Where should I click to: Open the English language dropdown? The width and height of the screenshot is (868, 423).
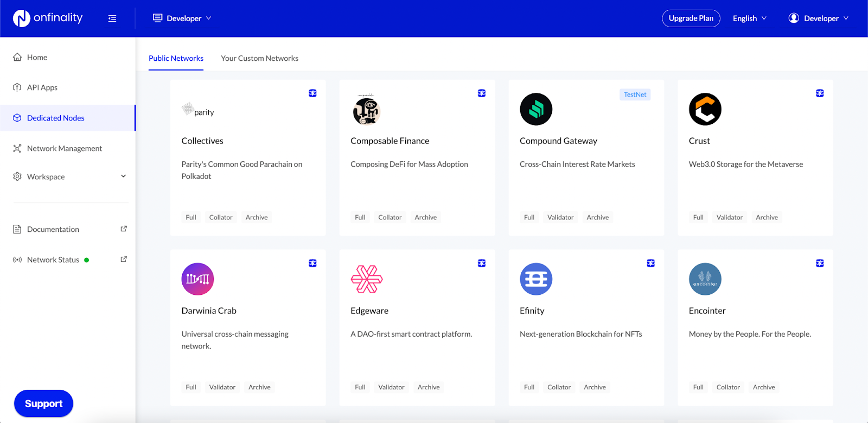pyautogui.click(x=750, y=18)
